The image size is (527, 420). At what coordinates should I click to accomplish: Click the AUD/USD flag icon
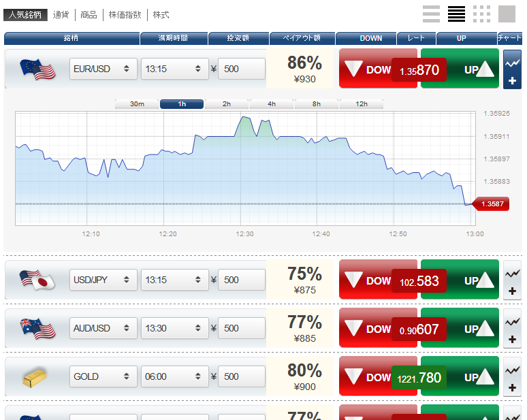37,329
